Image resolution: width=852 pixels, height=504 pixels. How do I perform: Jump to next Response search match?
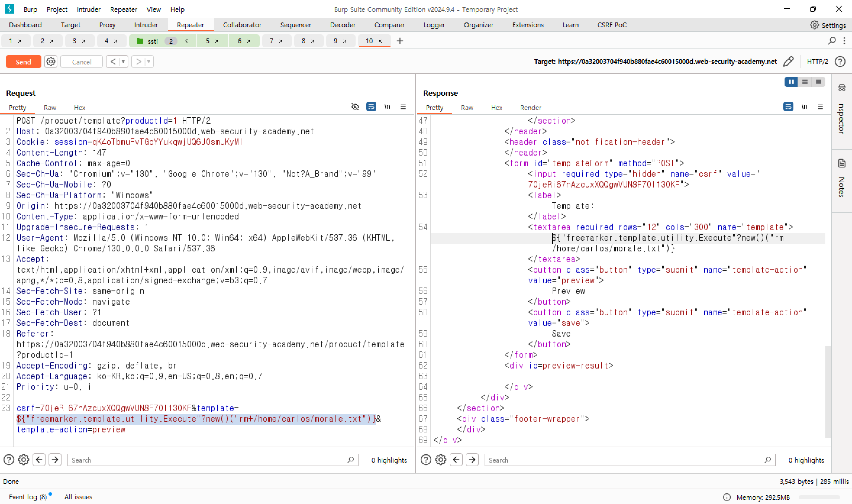pos(472,460)
